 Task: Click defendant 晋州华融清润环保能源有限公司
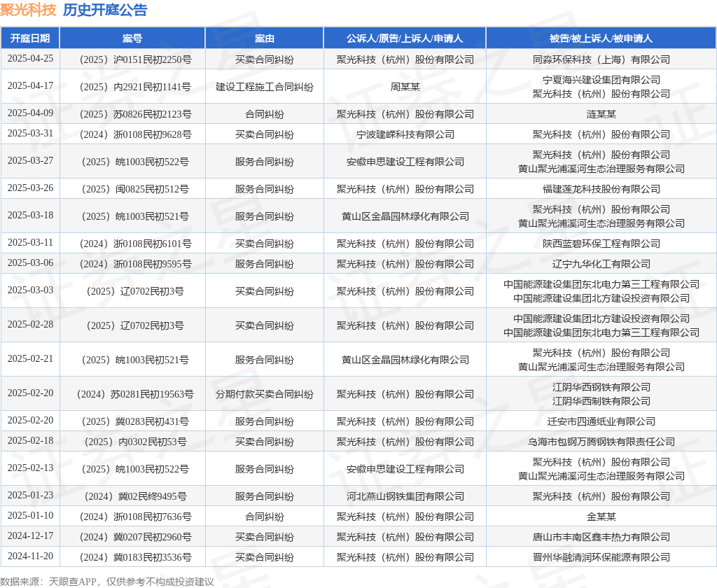coord(601,557)
